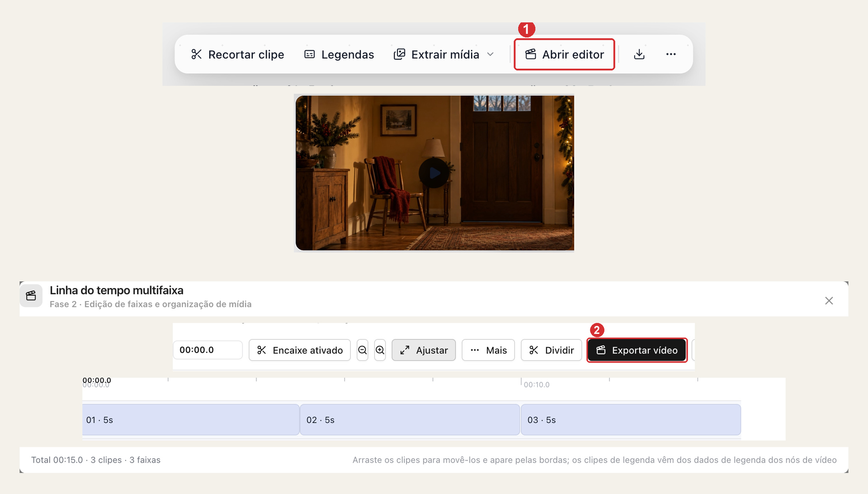Open the three-dots more options menu in top toolbar

[x=671, y=54]
